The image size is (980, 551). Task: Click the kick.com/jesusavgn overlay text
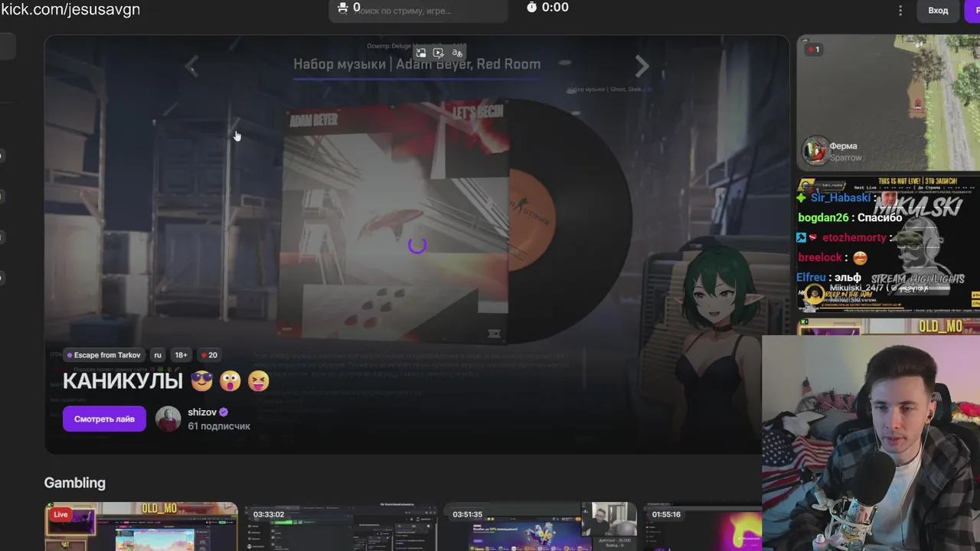pyautogui.click(x=70, y=9)
